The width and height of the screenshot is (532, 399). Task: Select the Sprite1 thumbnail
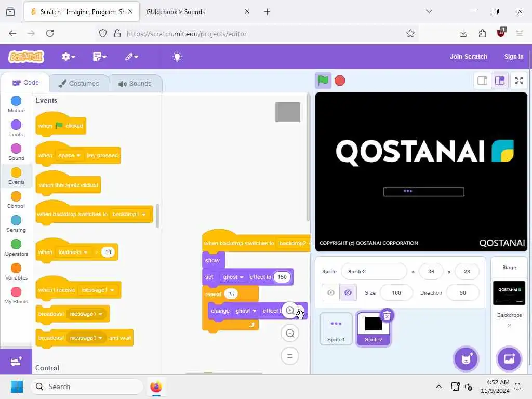[336, 329]
